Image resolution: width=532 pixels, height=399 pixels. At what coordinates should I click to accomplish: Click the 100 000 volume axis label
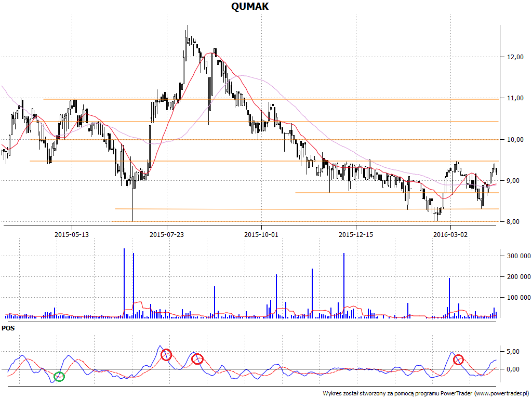[x=519, y=298]
